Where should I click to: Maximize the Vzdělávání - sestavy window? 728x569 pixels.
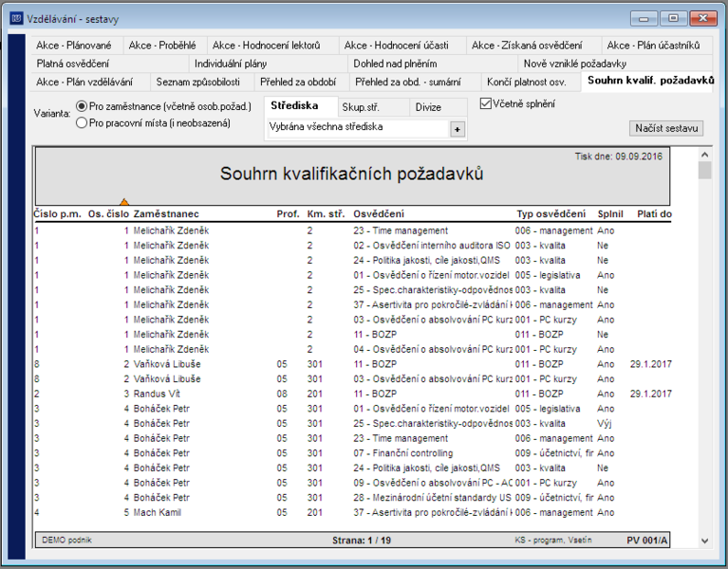click(673, 19)
